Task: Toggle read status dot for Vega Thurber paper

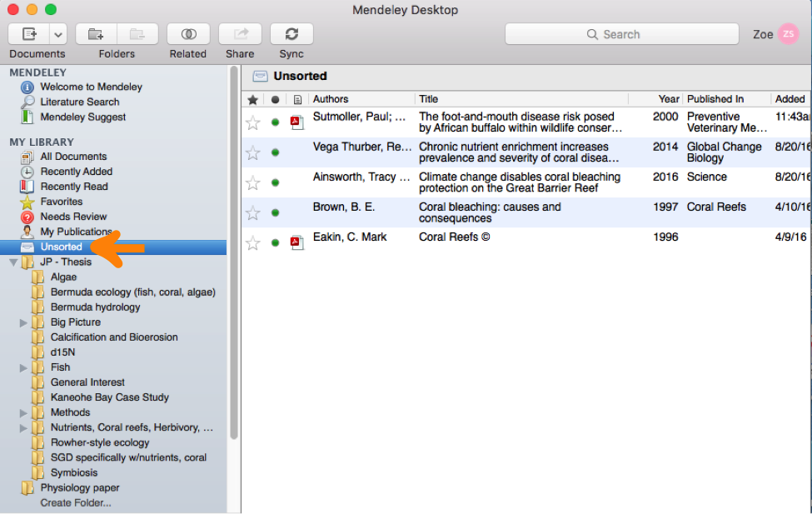Action: 275,152
